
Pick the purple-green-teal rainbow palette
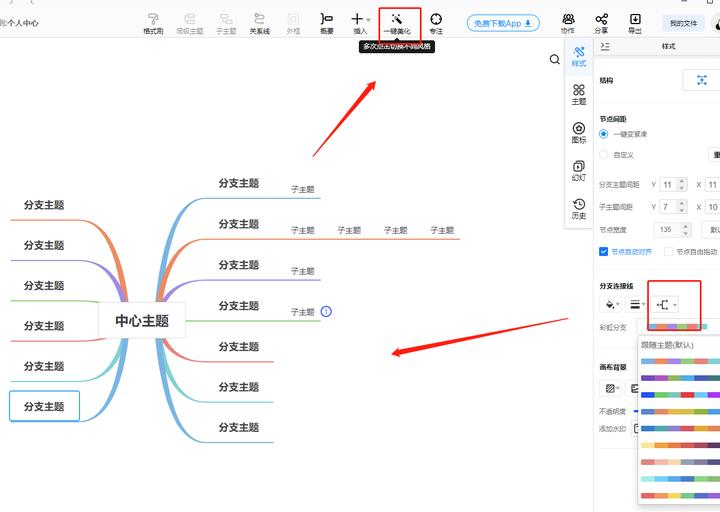pyautogui.click(x=680, y=378)
